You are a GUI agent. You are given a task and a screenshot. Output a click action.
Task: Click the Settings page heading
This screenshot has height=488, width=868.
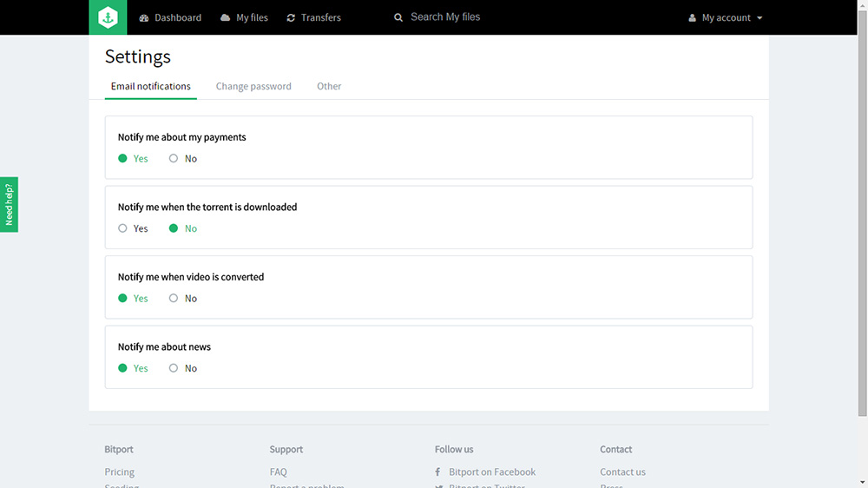(138, 56)
